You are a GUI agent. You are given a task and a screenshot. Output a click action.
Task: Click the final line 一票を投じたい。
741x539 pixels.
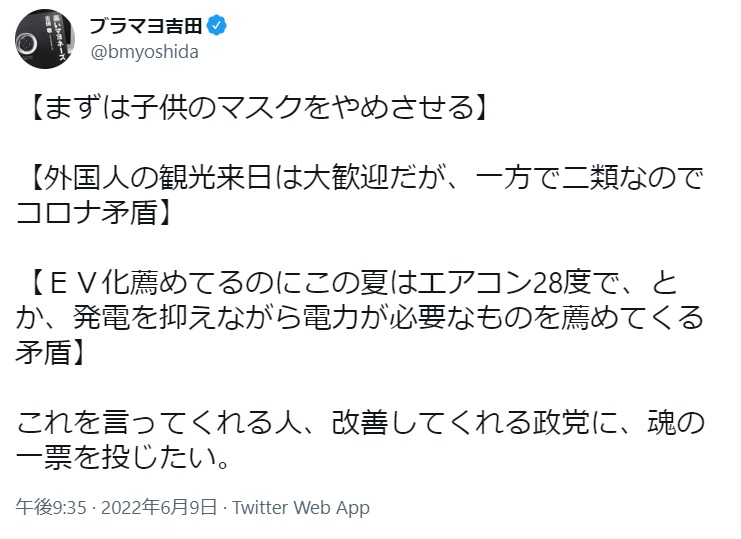[124, 457]
